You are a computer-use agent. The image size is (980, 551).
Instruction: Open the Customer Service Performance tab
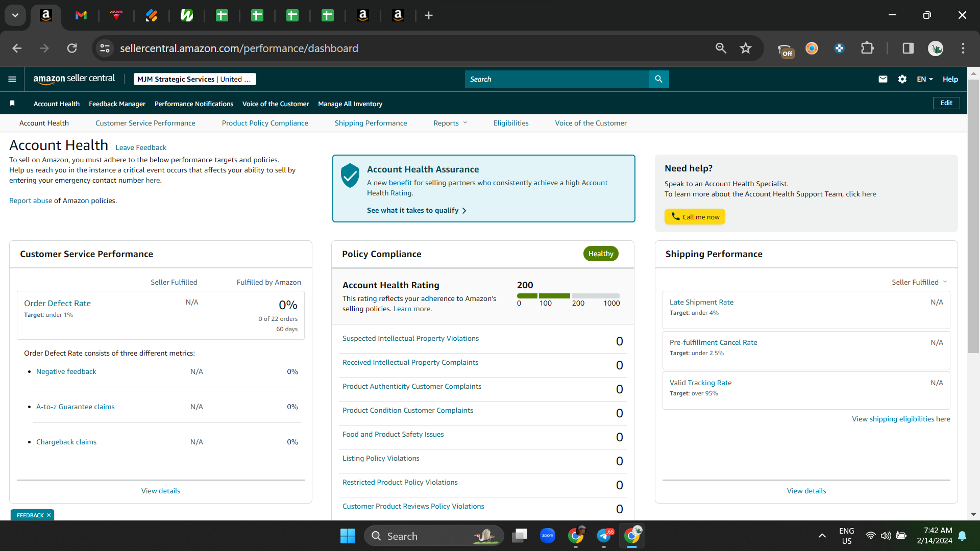pos(145,123)
